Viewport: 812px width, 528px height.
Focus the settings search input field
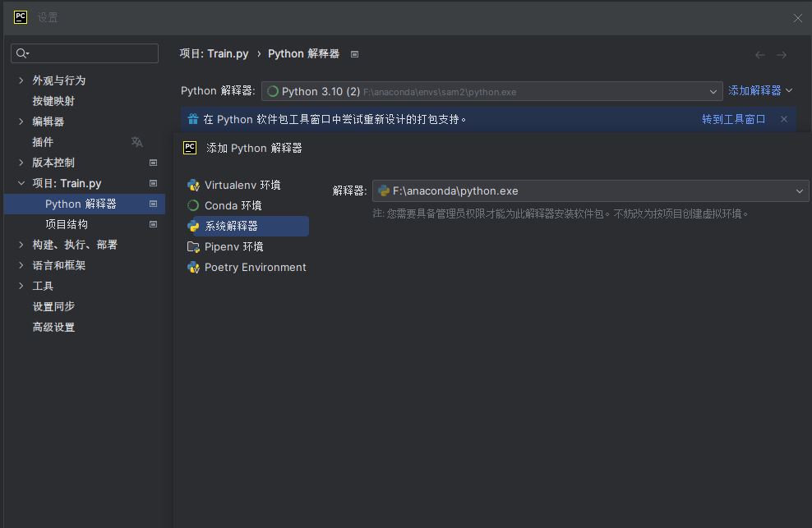pyautogui.click(x=85, y=53)
